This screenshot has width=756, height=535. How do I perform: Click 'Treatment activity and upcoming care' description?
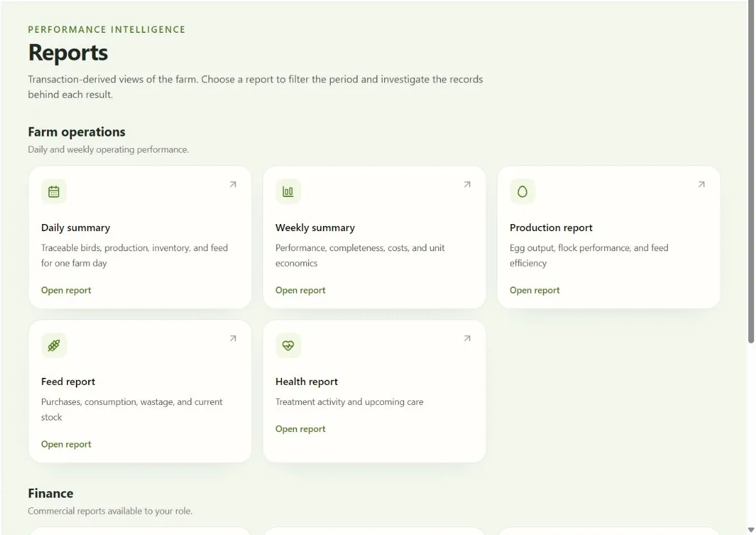coord(349,402)
